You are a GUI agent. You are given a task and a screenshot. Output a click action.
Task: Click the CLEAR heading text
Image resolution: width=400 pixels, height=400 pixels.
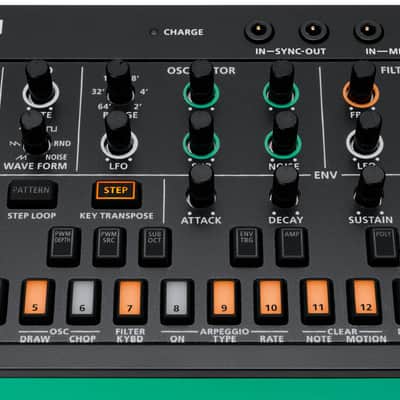tap(342, 332)
